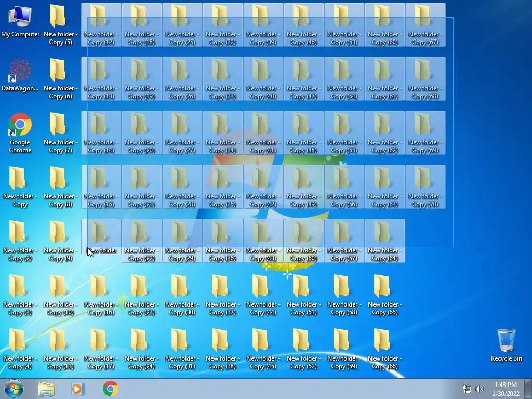This screenshot has width=532, height=399.
Task: Click highlighted folder New folder - Copy (64)
Action: point(385,241)
